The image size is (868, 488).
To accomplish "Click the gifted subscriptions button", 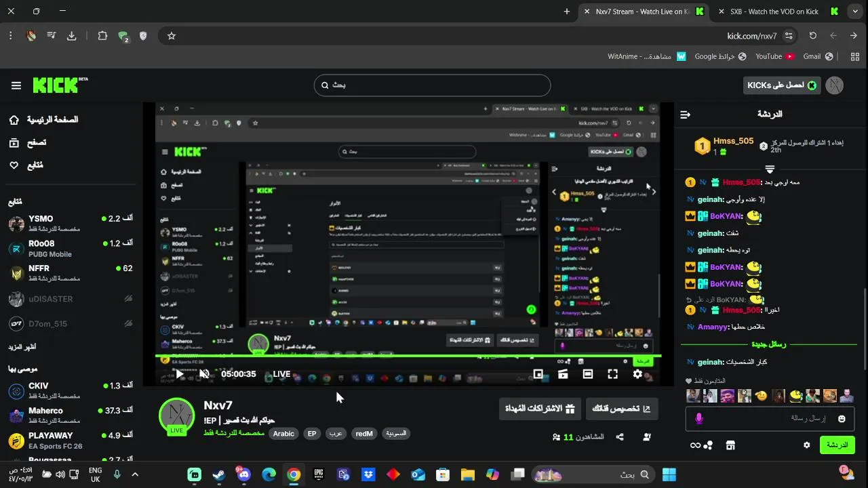I will pyautogui.click(x=540, y=409).
